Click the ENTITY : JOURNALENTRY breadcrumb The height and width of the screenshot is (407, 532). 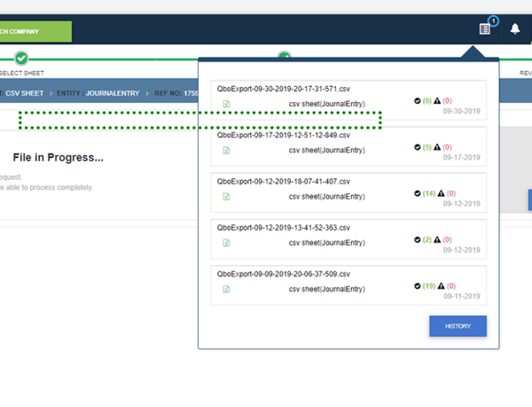98,93
